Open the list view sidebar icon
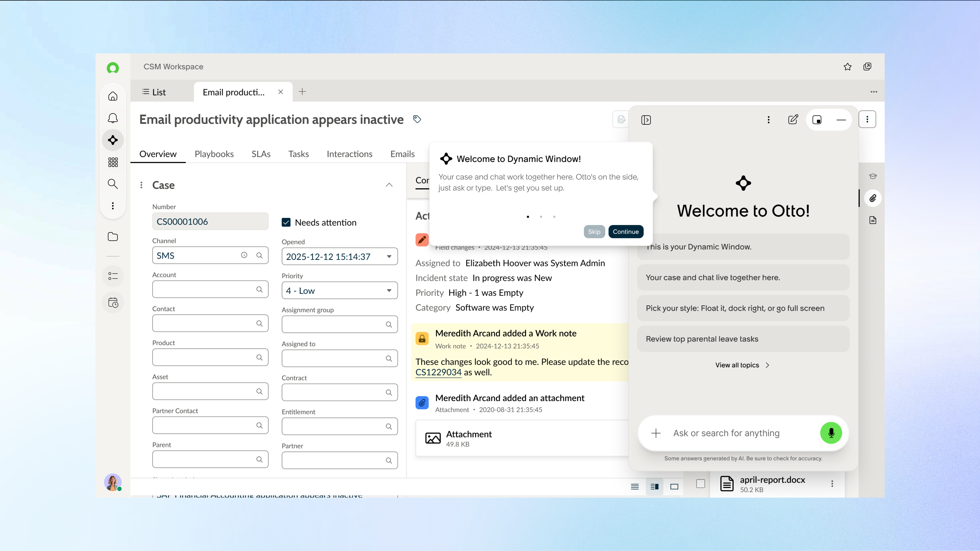 (113, 276)
